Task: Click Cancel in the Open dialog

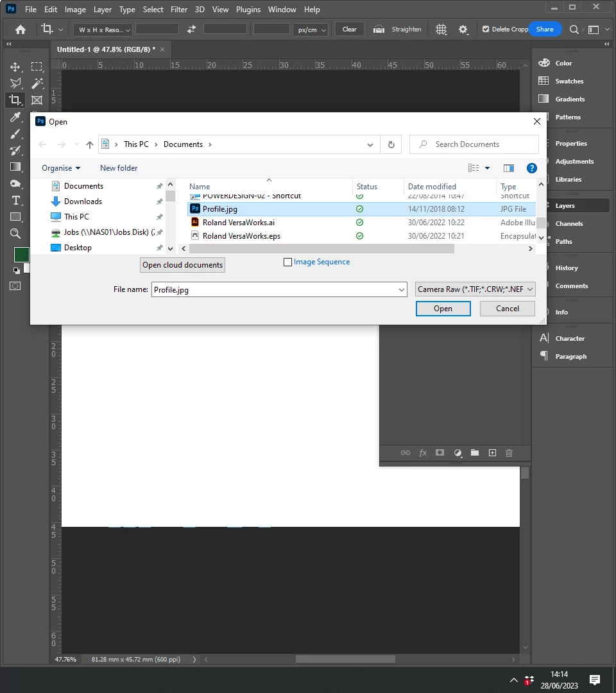Action: click(508, 309)
